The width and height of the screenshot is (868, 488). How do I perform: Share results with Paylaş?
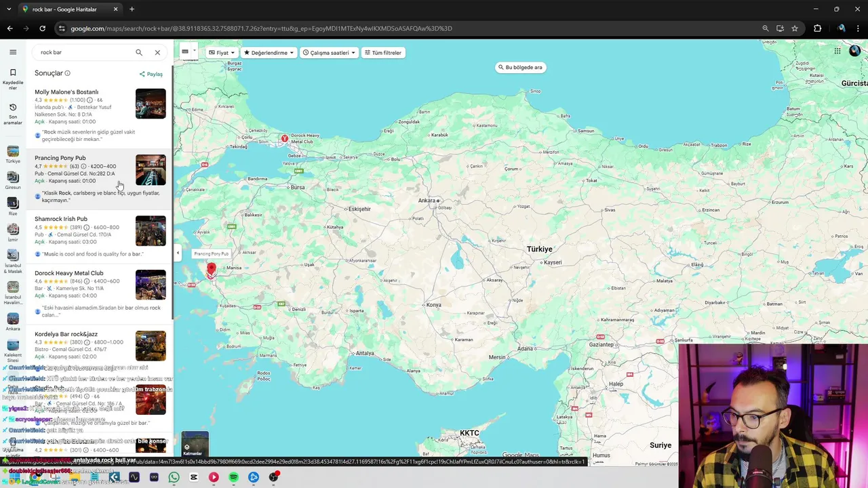[x=151, y=74]
